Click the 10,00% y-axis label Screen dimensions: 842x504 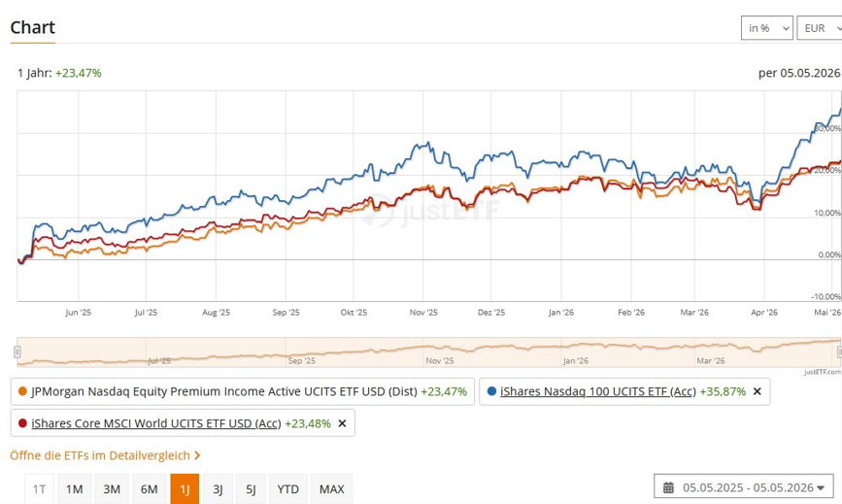(x=827, y=213)
